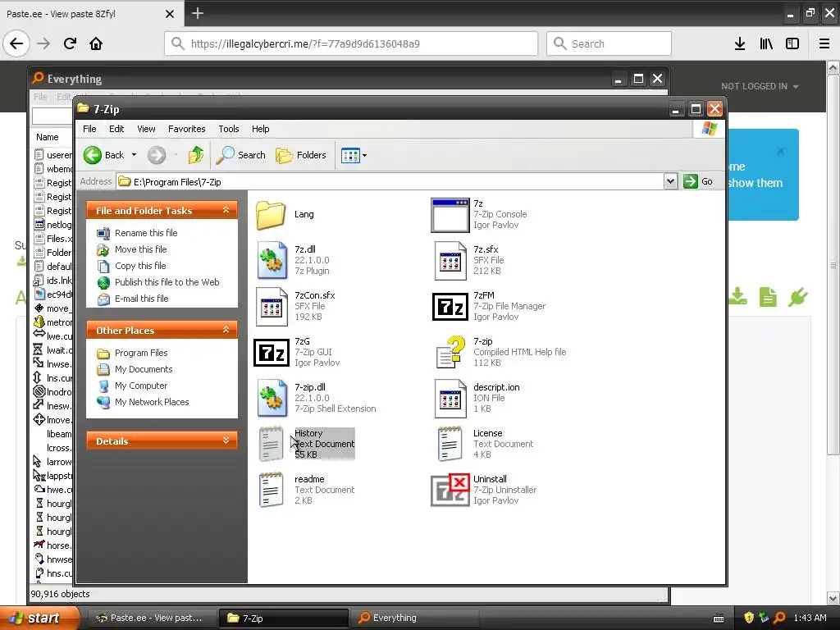Go to My Network Places link
The height and width of the screenshot is (630, 840).
(x=152, y=402)
